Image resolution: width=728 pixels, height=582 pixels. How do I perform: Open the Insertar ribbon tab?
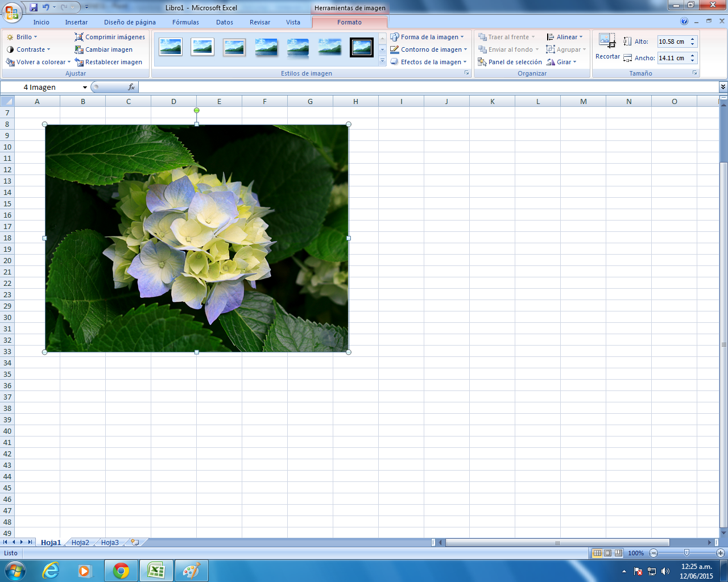pos(76,22)
